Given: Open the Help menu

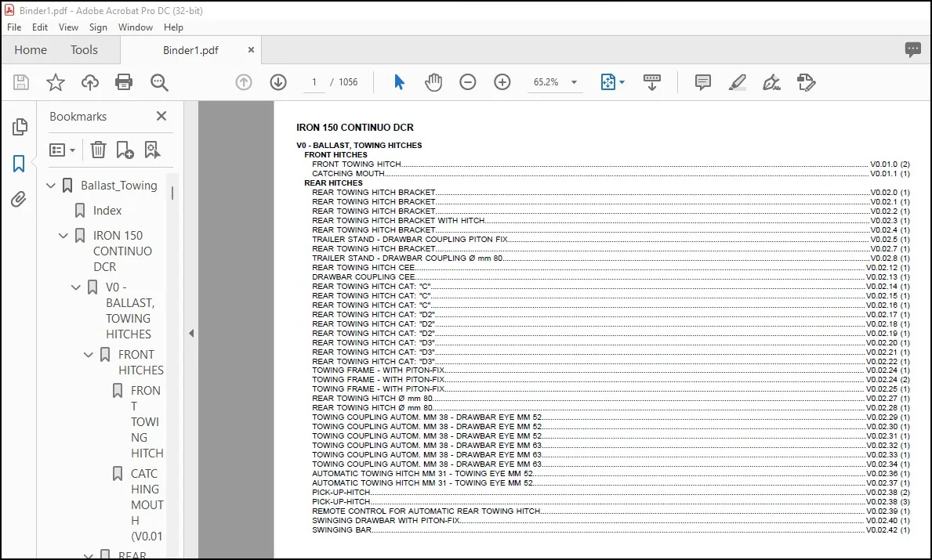Looking at the screenshot, I should (x=173, y=27).
